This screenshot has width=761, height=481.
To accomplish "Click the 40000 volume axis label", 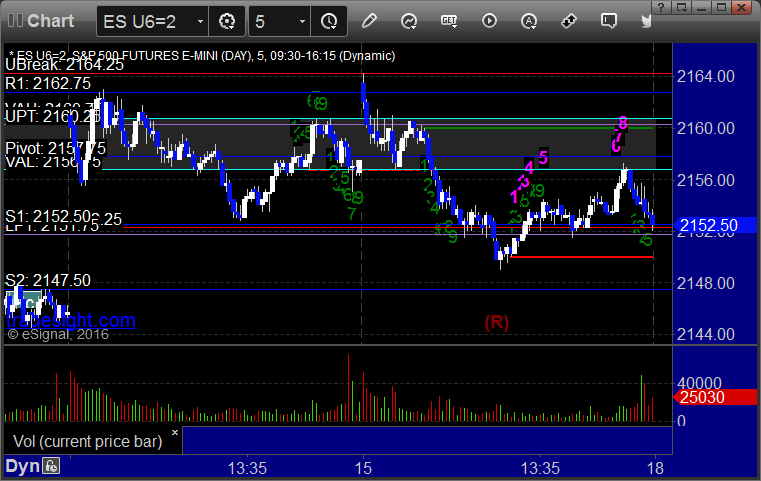I will 699,382.
